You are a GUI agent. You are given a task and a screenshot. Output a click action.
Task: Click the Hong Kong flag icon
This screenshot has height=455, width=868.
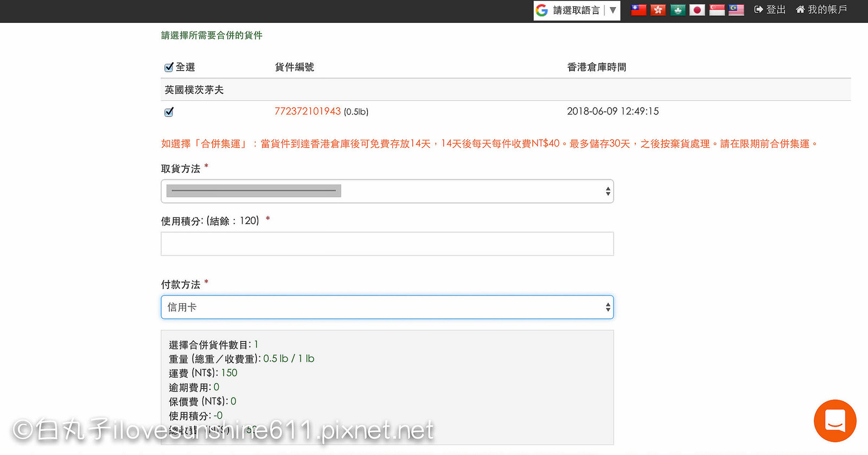[658, 10]
